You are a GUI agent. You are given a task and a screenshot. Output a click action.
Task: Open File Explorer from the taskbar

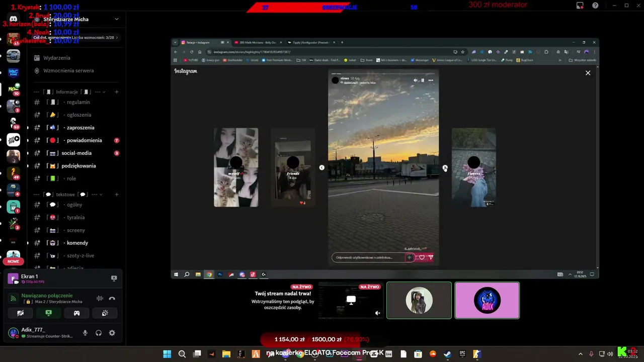tap(226, 354)
